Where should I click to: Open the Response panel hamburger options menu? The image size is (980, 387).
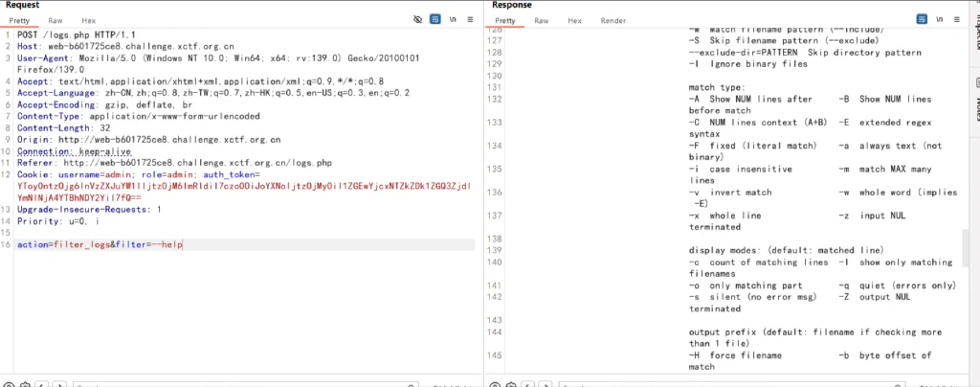point(957,20)
